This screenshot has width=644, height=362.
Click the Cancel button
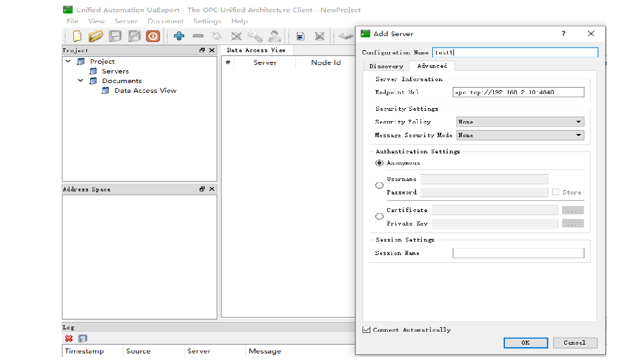[575, 343]
